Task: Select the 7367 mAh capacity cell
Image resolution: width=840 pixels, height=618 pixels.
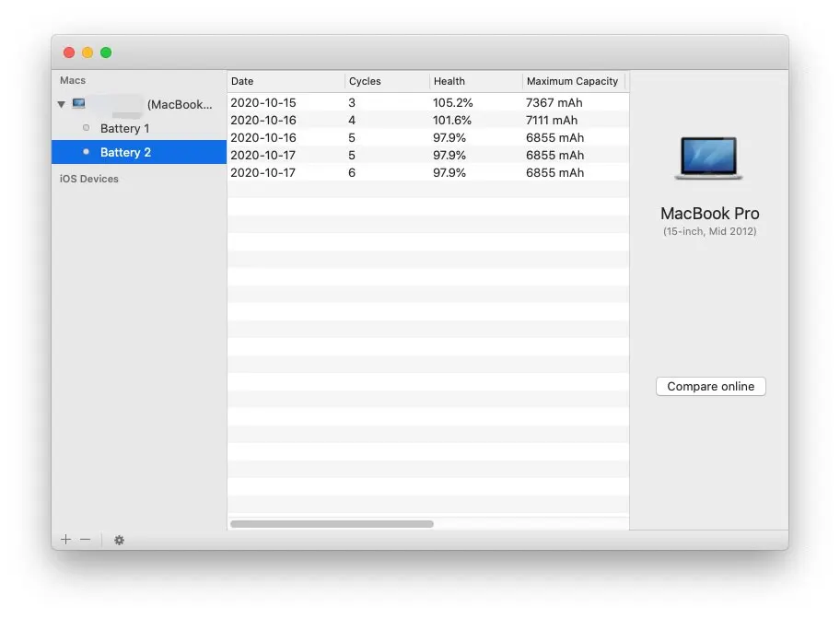Action: 554,103
